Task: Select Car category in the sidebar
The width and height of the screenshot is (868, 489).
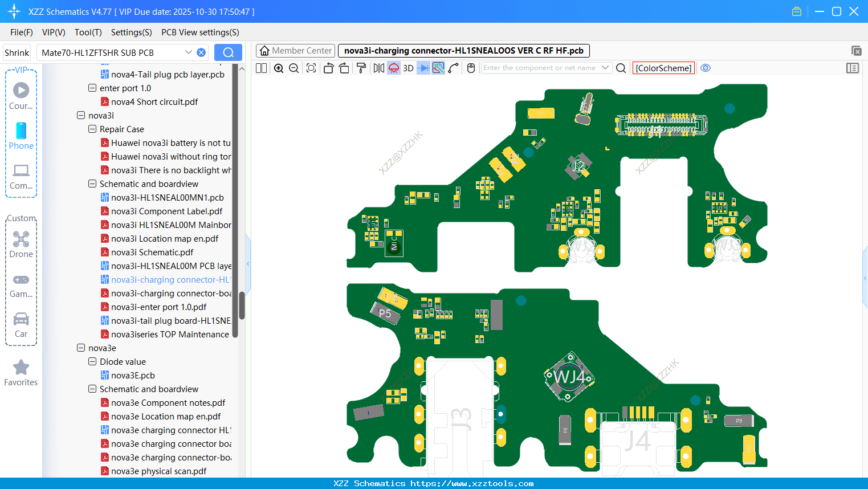Action: point(21,325)
